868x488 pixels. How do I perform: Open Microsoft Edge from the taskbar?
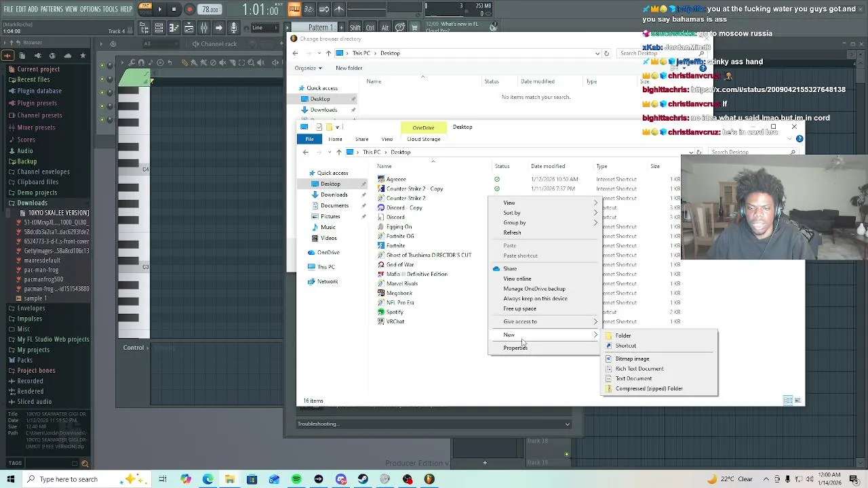(208, 479)
